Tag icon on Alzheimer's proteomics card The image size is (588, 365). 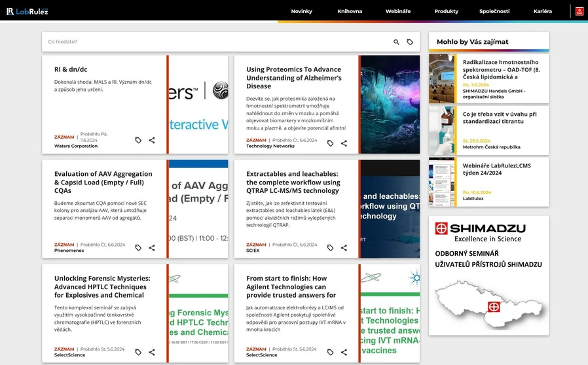click(330, 143)
